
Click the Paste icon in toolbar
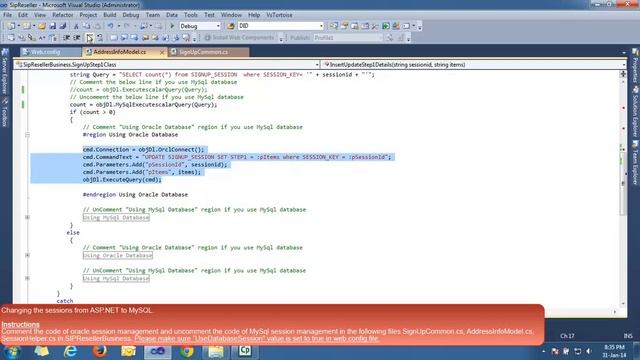[98, 26]
